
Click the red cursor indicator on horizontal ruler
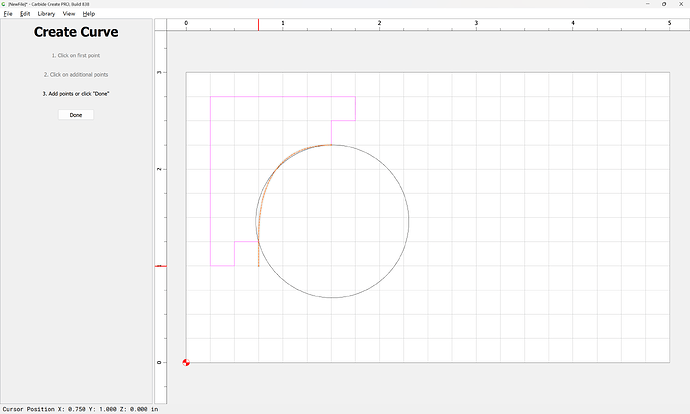259,24
